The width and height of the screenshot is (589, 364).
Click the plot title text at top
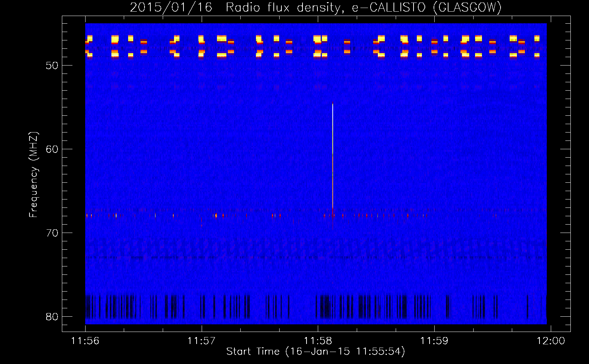(316, 7)
